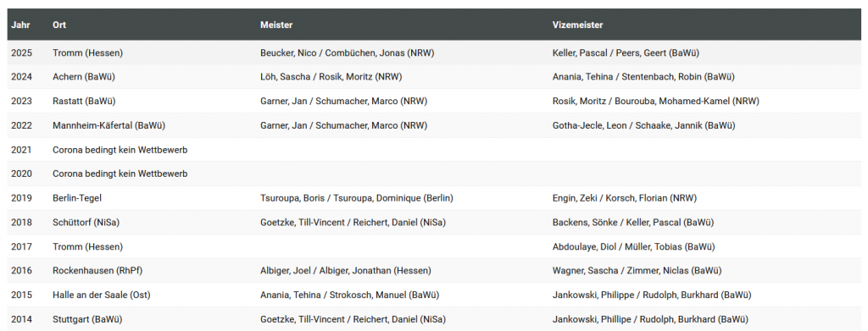Click the Jahr column header
The height and width of the screenshot is (331, 868).
pos(20,25)
